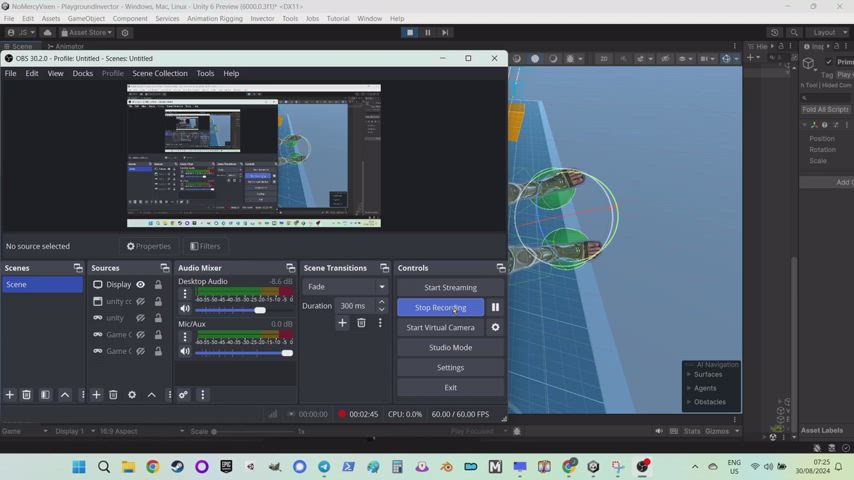The image size is (854, 480).
Task: Click Start Streaming button
Action: pos(450,287)
